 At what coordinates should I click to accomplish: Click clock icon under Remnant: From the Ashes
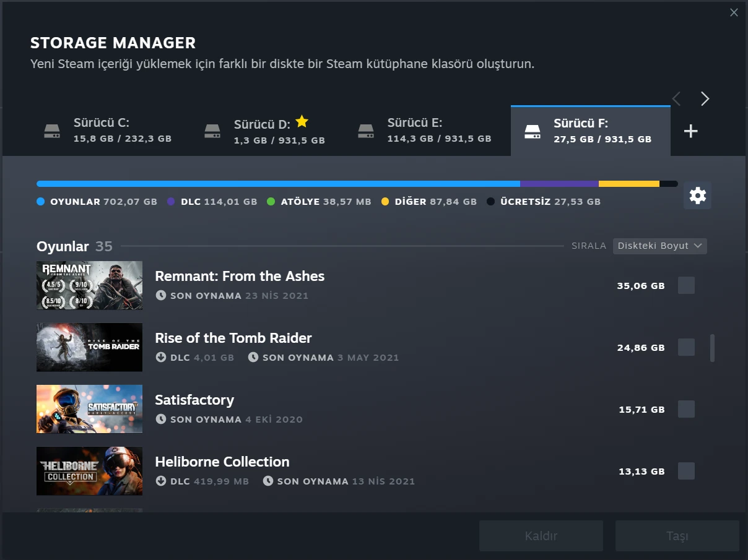click(x=160, y=295)
